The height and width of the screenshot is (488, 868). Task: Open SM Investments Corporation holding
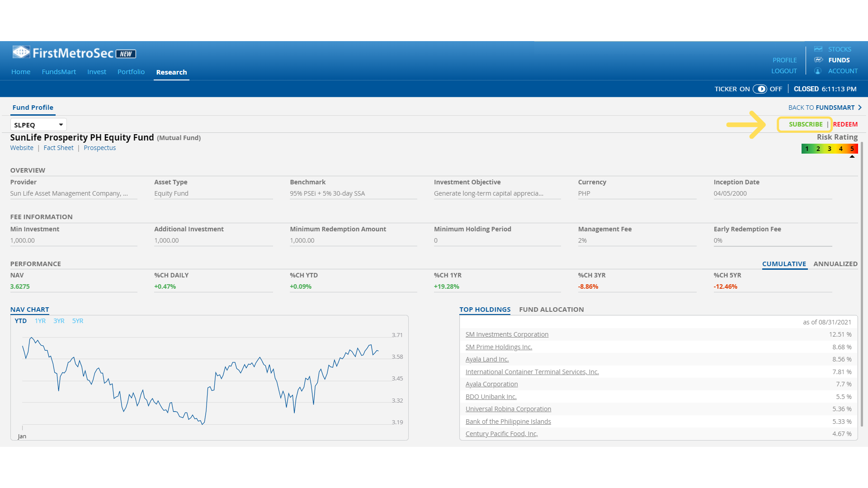coord(507,334)
